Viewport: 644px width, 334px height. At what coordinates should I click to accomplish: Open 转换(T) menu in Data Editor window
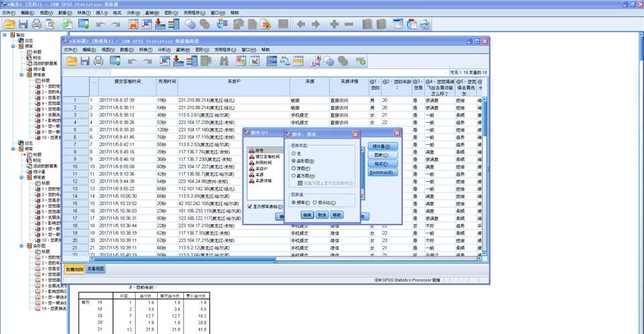[x=146, y=50]
